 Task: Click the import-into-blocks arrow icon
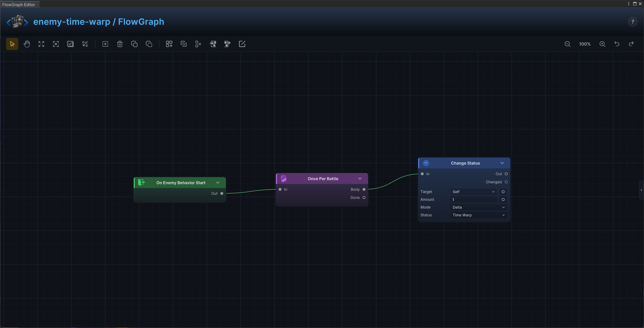click(213, 44)
